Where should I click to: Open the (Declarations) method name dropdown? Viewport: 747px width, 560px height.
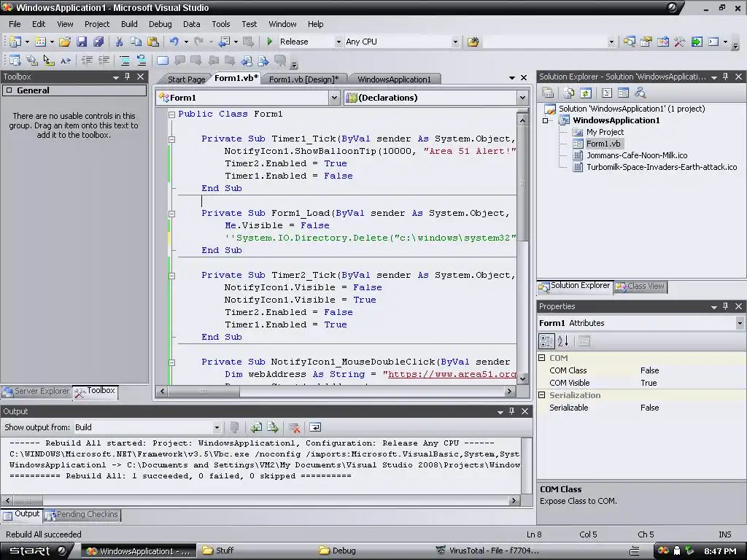522,98
